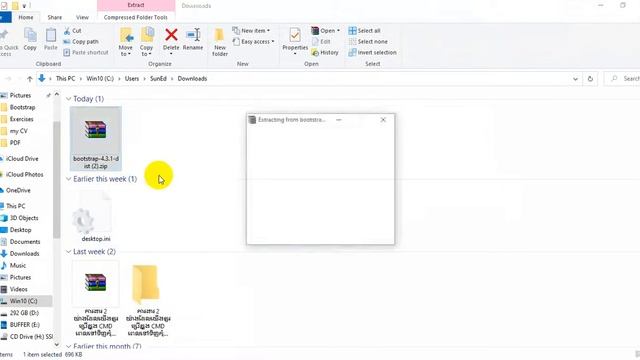Open Easy access dropdown
The width and height of the screenshot is (640, 360).
coord(253,42)
